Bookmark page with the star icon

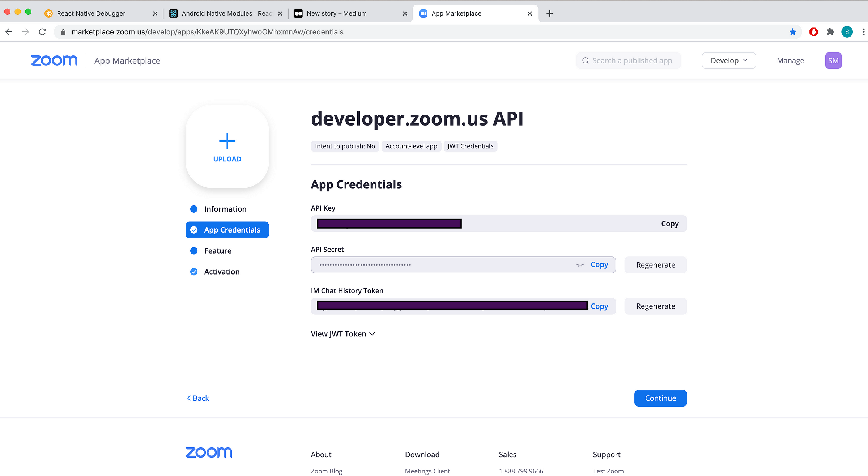(792, 32)
